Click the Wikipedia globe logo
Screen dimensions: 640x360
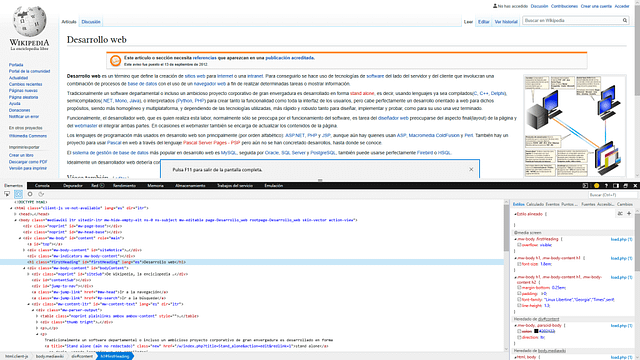pyautogui.click(x=29, y=21)
